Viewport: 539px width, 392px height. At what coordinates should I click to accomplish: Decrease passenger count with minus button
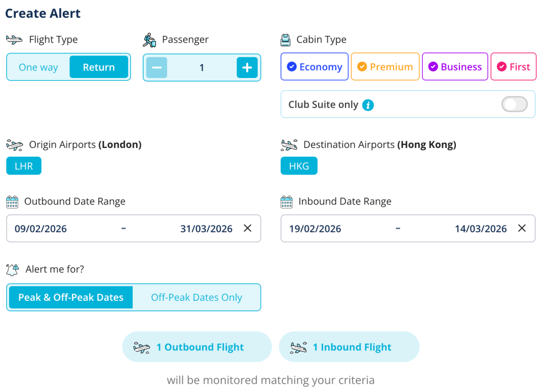pos(156,67)
